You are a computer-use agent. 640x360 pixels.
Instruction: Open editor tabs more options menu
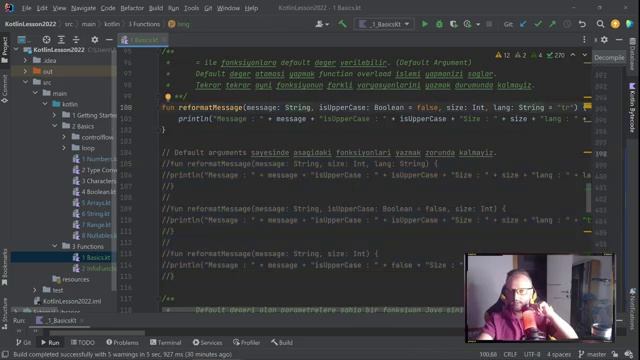584,39
